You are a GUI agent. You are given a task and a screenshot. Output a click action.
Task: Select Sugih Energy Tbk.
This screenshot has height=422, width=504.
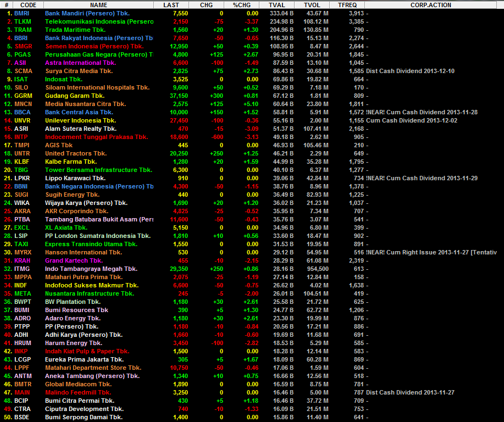click(73, 195)
